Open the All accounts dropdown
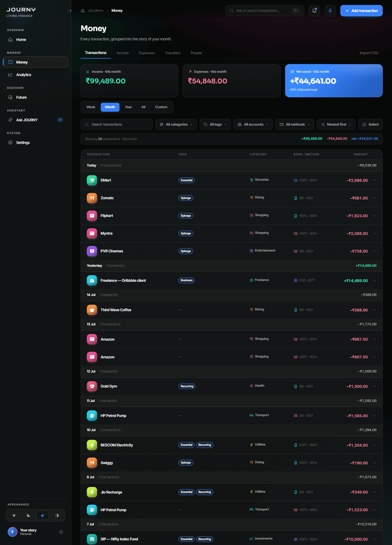 (x=253, y=125)
